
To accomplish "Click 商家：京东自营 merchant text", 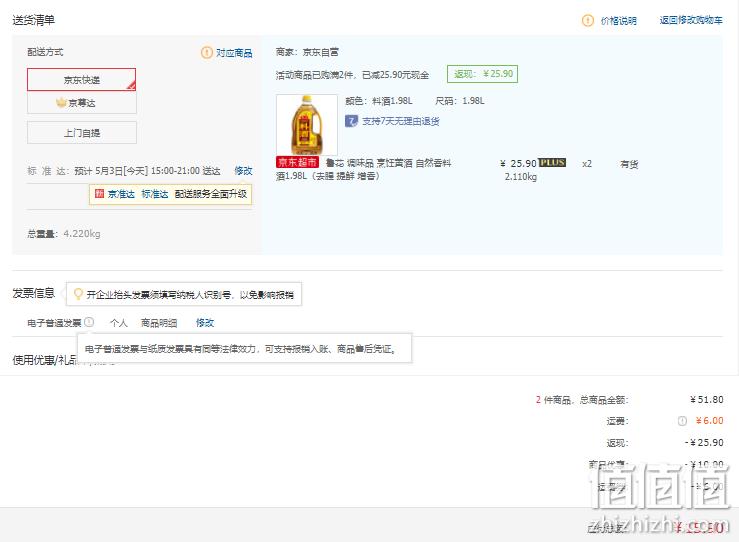I will [307, 52].
